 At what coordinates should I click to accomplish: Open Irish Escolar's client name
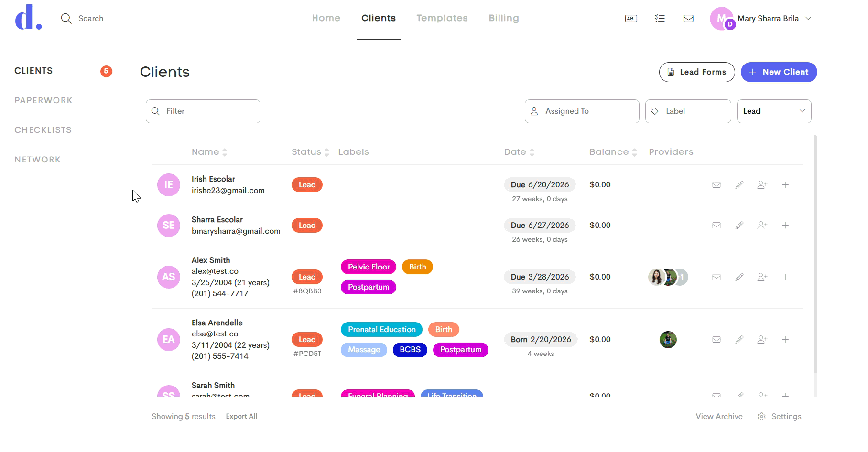point(213,179)
